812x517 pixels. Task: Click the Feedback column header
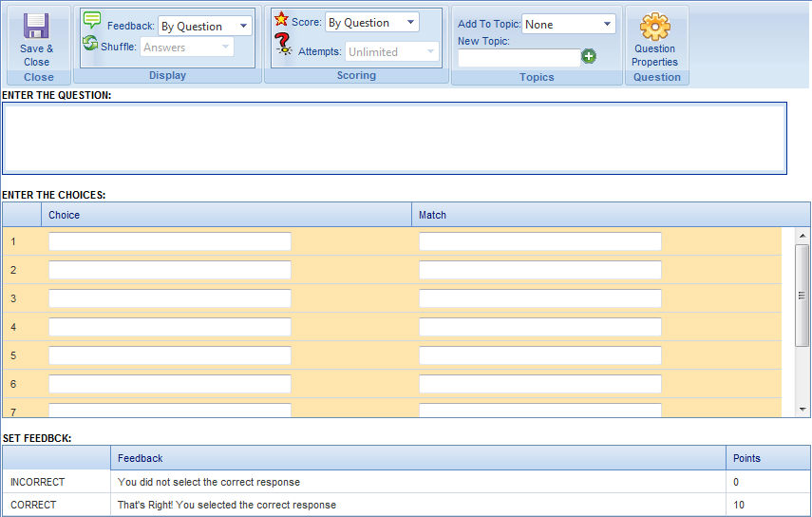[418, 458]
